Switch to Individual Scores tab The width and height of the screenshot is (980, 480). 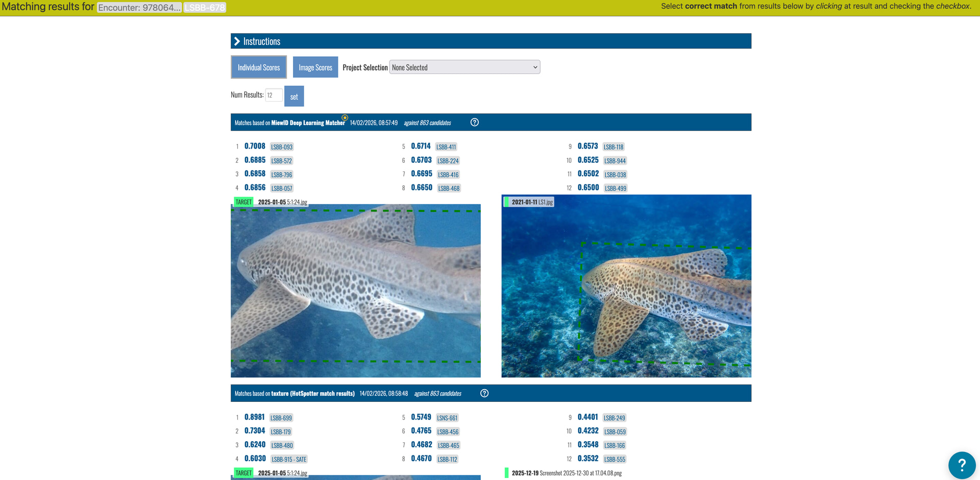(x=259, y=67)
